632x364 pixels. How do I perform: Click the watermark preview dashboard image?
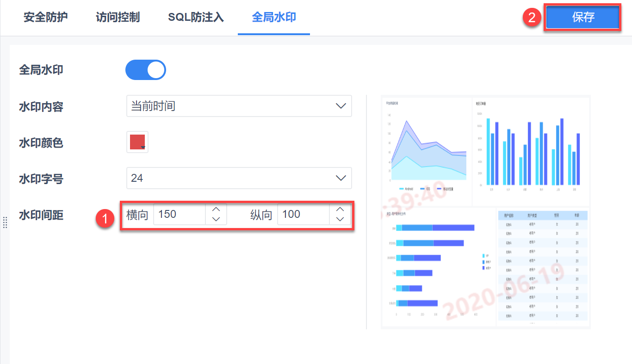pos(485,212)
